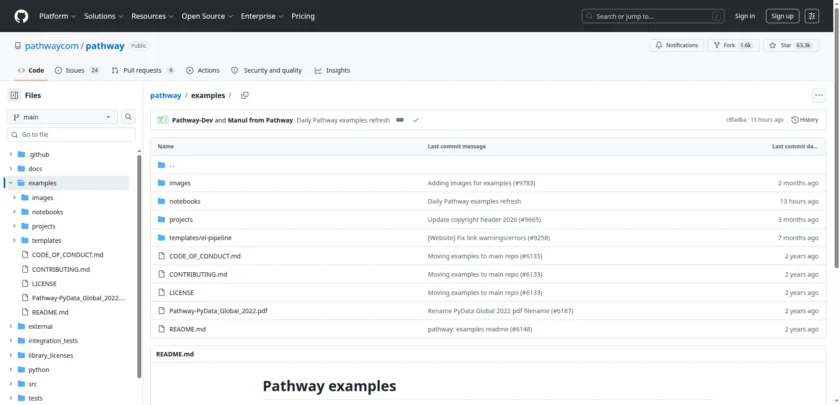Open the main branch dropdown
Viewport: 840px width, 405px height.
[x=62, y=117]
